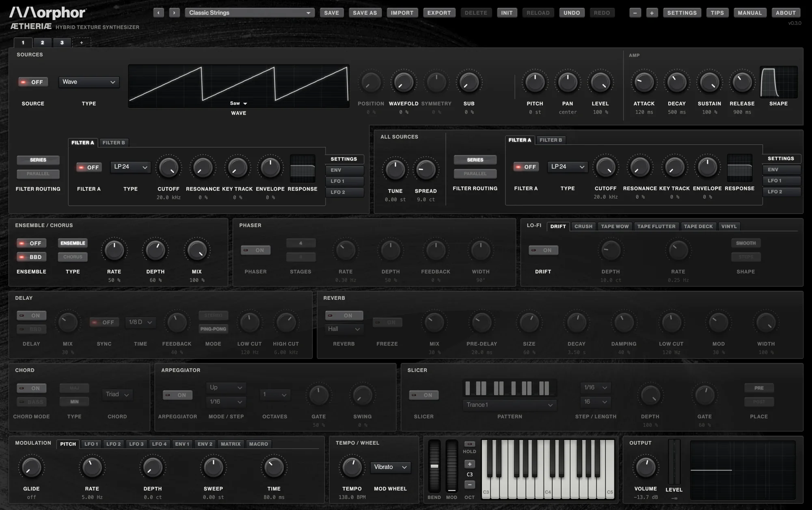Open the Mod Wheel Vibrato dropdown

point(390,467)
